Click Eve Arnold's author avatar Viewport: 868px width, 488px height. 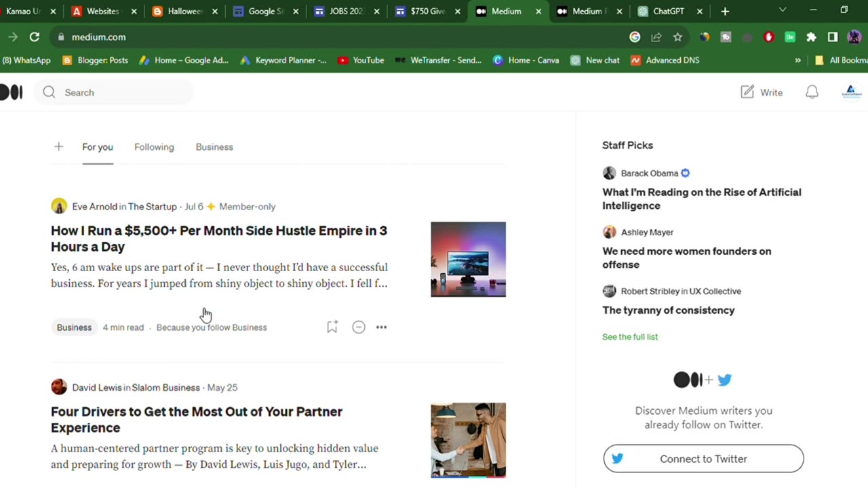coord(59,206)
